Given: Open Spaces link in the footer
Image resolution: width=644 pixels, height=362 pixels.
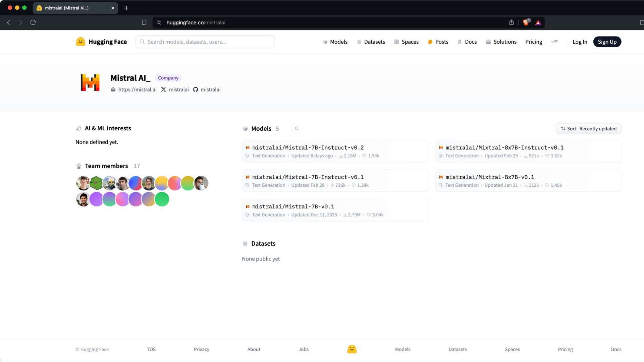Looking at the screenshot, I should pos(512,349).
